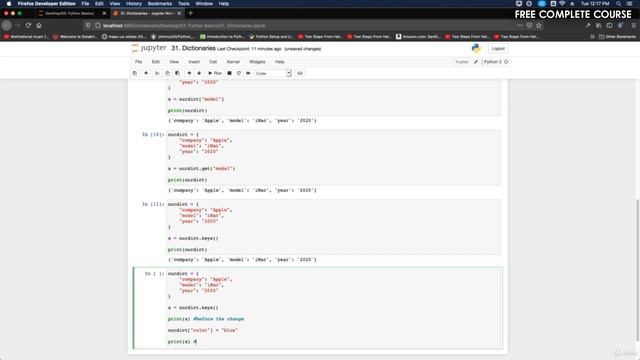640x360 pixels.
Task: Bookmark this page with the star icon
Action: click(x=539, y=25)
